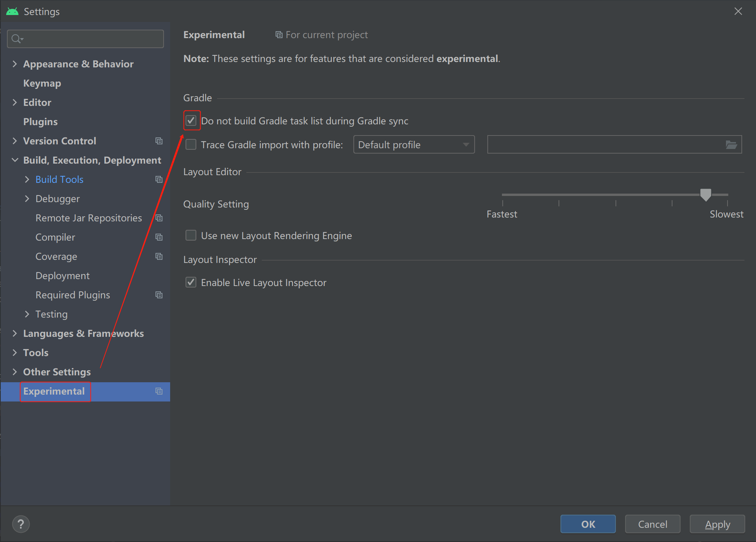Disable Enable Live Layout Inspector checkbox
756x542 pixels.
click(x=191, y=283)
